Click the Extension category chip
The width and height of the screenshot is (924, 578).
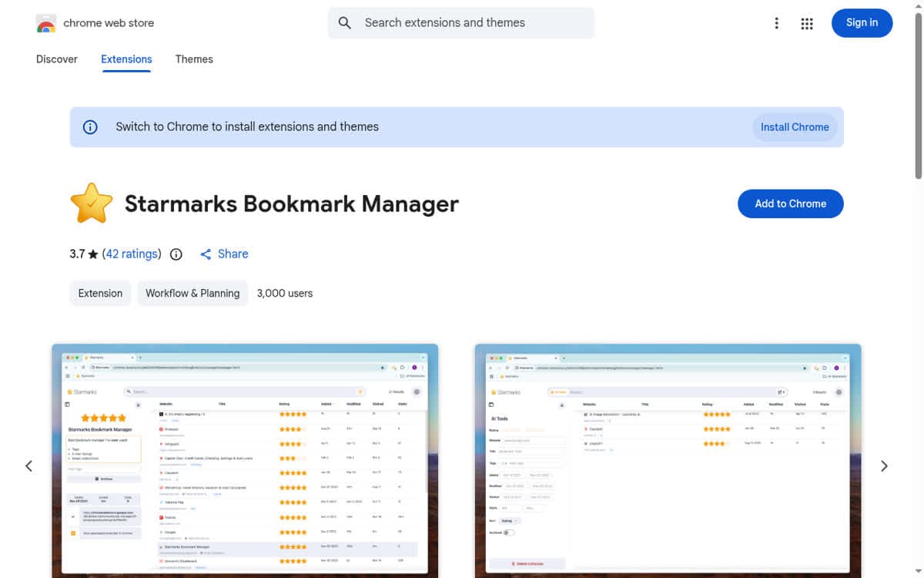[100, 294]
